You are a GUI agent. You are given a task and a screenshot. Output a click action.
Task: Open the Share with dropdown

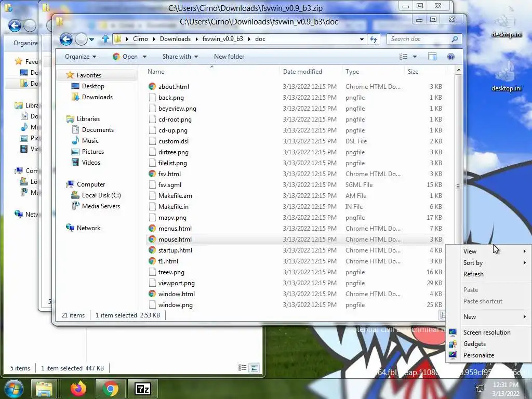180,57
